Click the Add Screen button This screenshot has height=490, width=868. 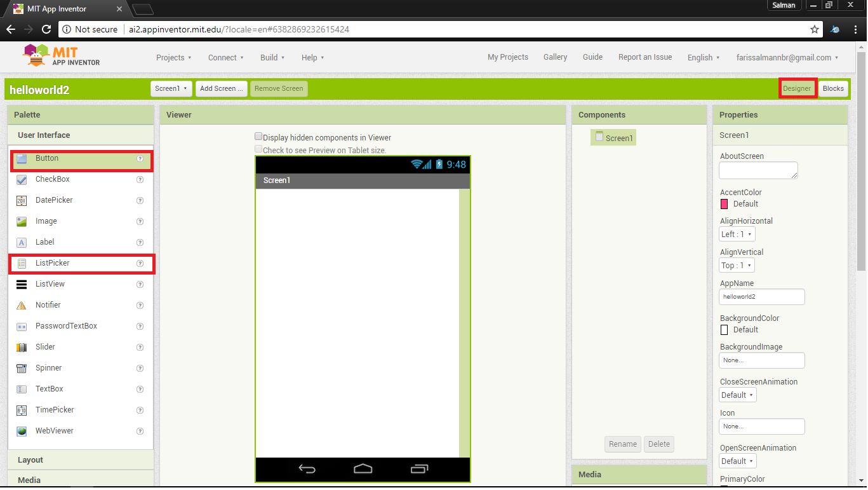(222, 89)
